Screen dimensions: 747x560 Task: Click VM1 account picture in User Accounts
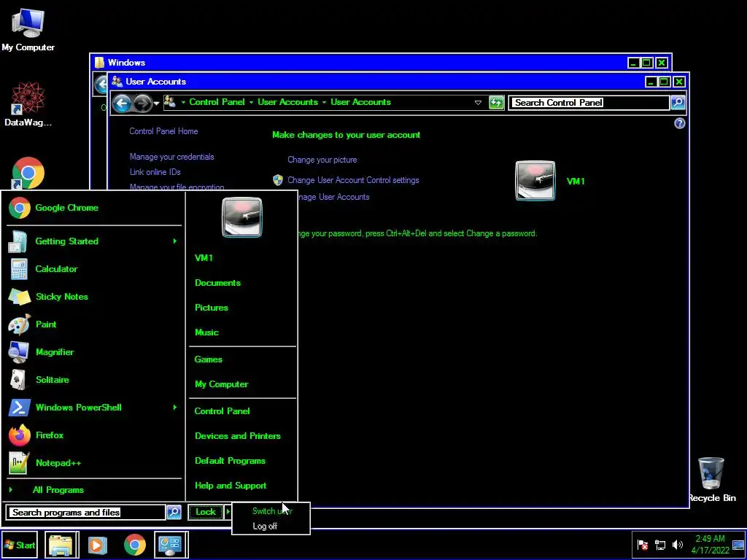point(535,181)
